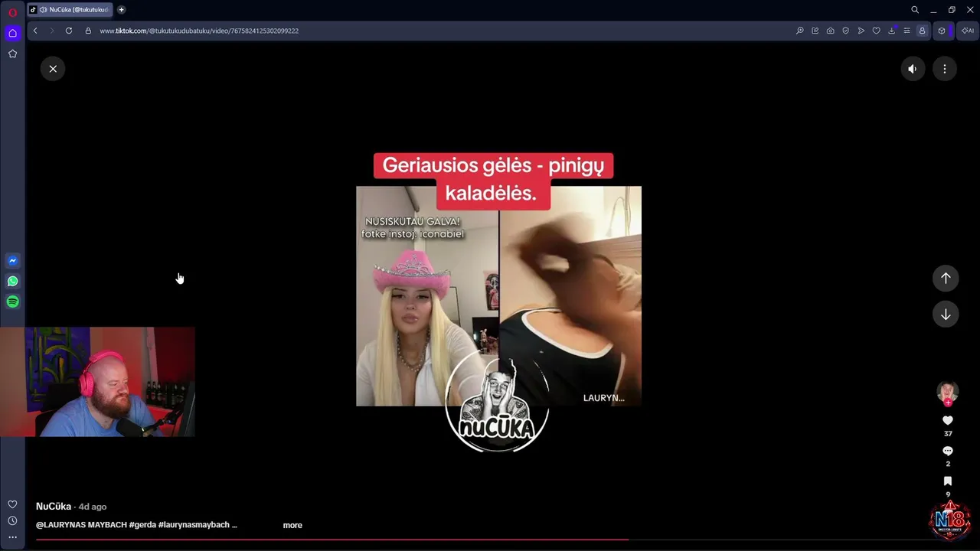Open the browser Downloads panel
This screenshot has width=980, height=551.
(892, 31)
